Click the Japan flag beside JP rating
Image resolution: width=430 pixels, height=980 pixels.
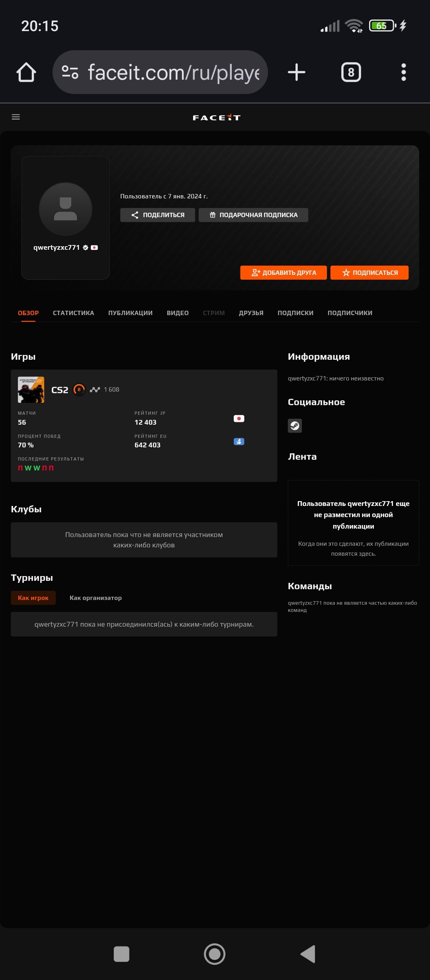(239, 419)
